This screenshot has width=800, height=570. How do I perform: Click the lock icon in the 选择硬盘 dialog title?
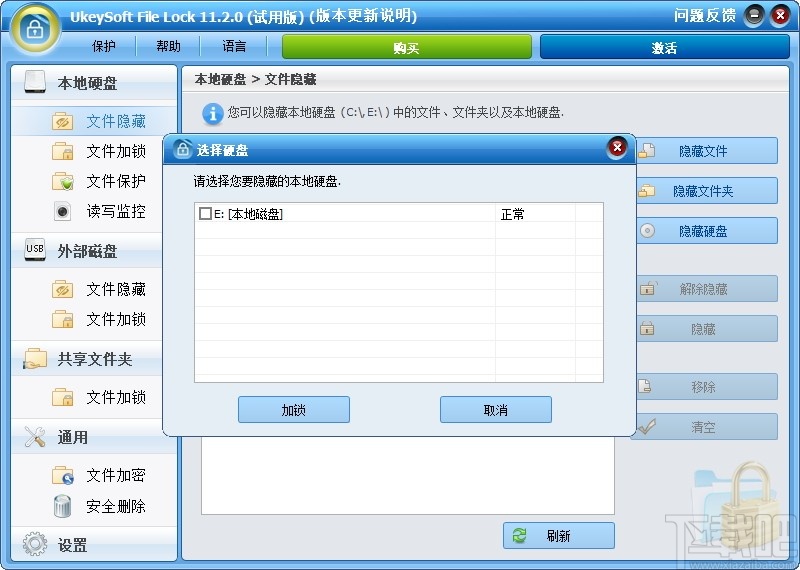pyautogui.click(x=183, y=149)
